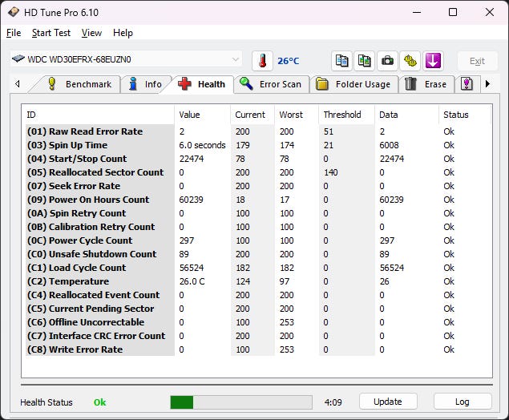Select the Current Pending Sector row

[x=258, y=309]
